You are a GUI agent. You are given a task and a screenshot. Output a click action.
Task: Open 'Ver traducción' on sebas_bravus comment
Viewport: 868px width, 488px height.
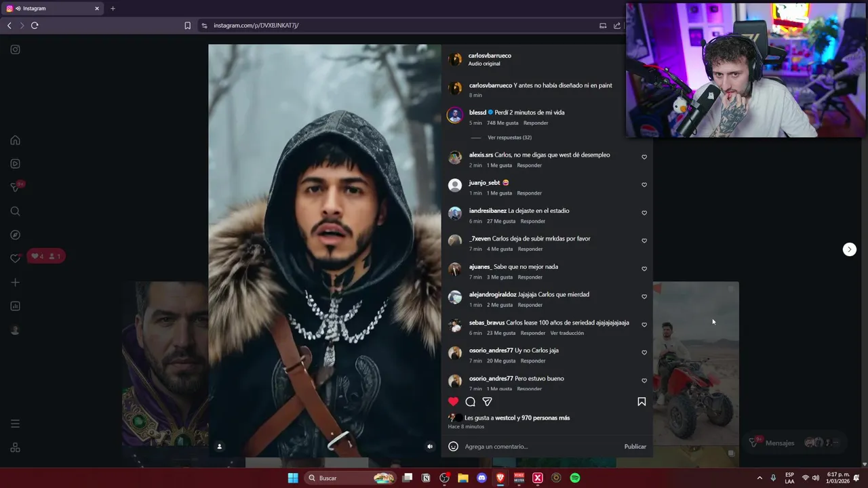(x=567, y=333)
